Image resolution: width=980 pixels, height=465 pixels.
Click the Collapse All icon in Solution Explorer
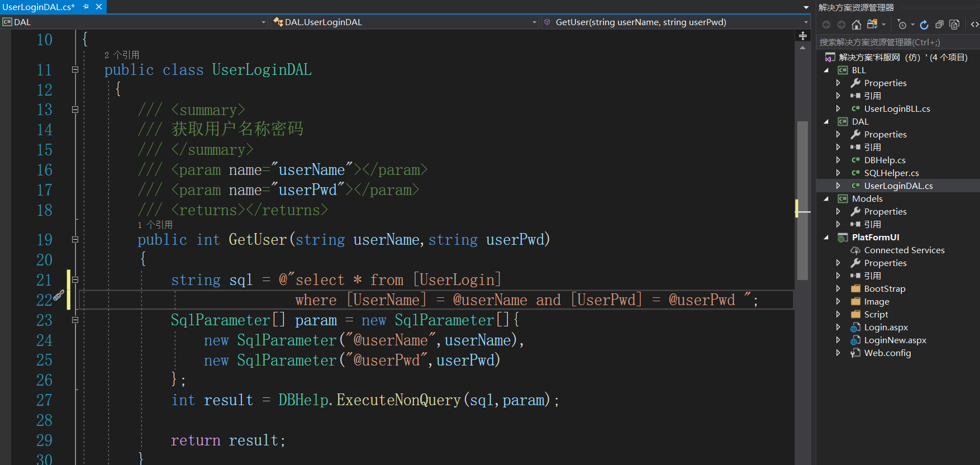(939, 25)
